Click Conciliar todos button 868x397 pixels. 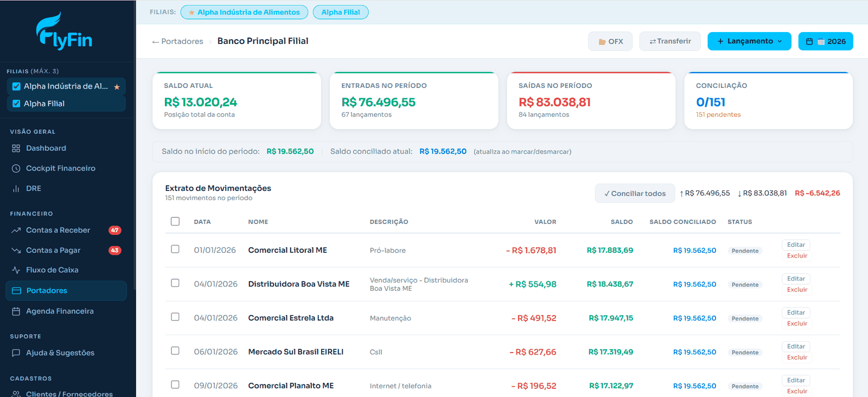point(635,193)
